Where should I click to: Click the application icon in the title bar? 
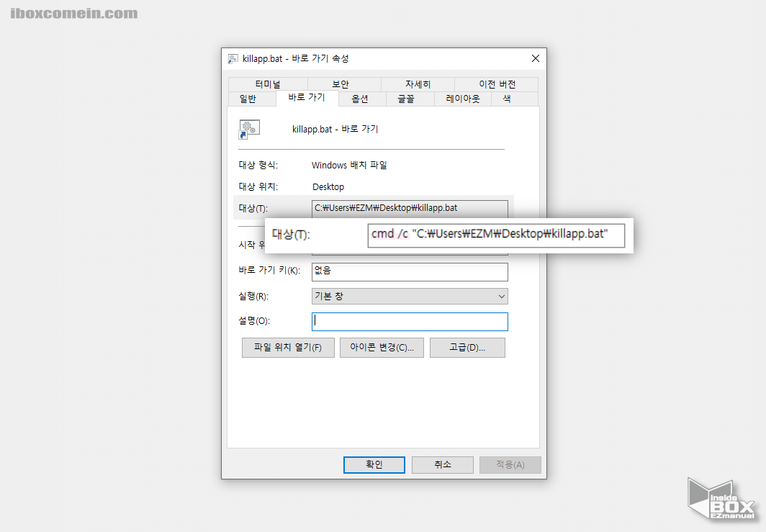coord(232,58)
